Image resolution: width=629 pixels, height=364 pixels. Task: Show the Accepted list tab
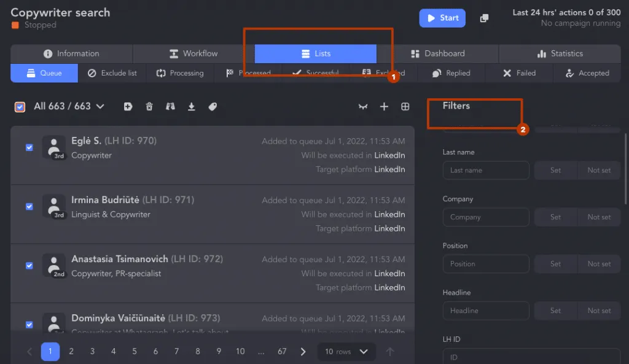click(x=587, y=73)
